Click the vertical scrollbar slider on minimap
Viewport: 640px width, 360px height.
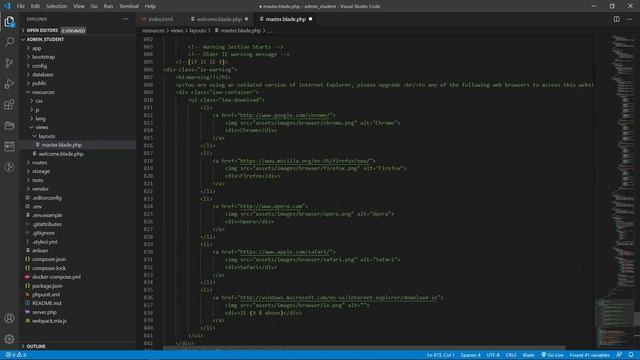(637, 319)
